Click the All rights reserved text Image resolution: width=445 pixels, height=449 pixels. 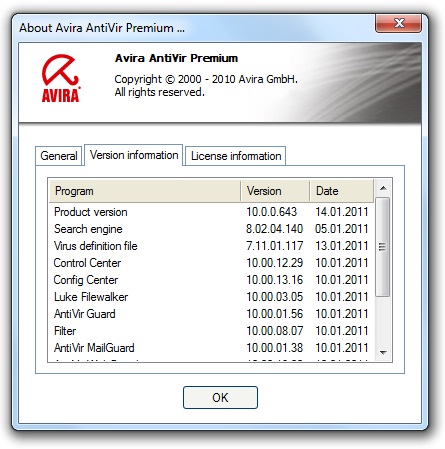point(159,92)
